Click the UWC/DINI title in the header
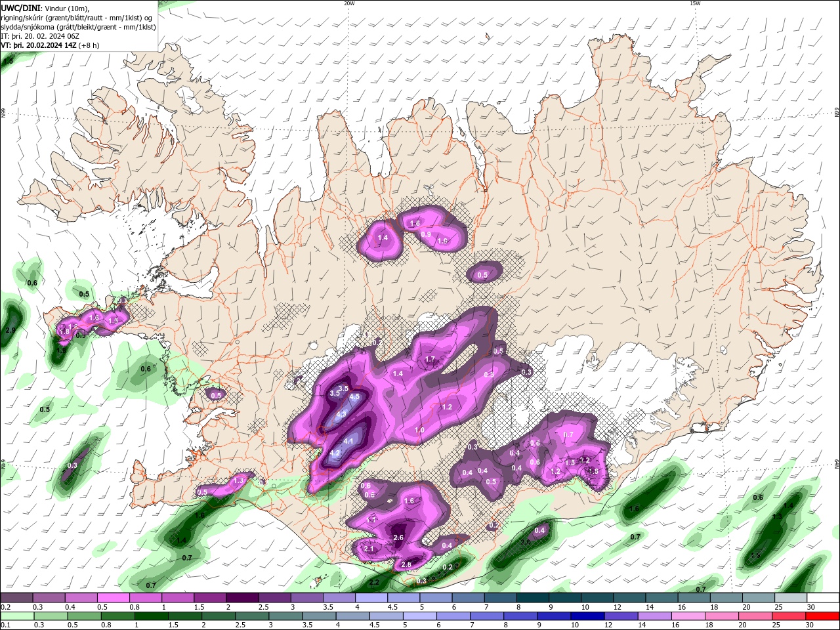840x630 pixels. tap(22, 7)
